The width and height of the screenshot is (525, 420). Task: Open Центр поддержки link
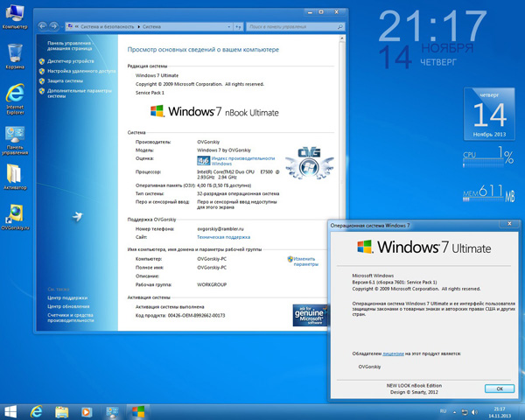[x=67, y=297]
